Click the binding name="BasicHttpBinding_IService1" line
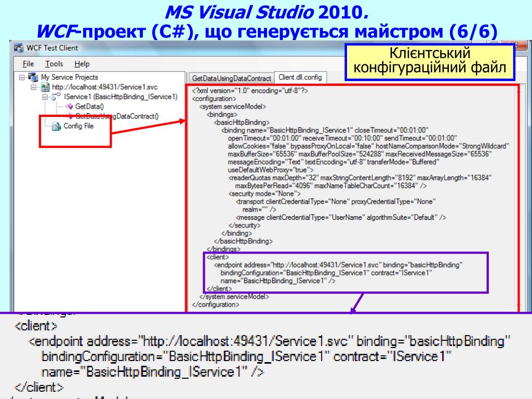The image size is (532, 399). click(325, 130)
